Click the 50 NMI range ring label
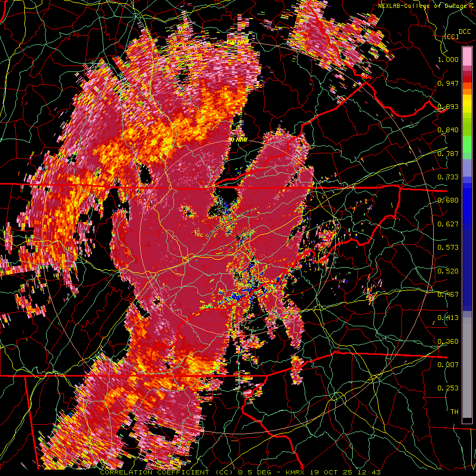476x476 pixels. click(x=238, y=140)
